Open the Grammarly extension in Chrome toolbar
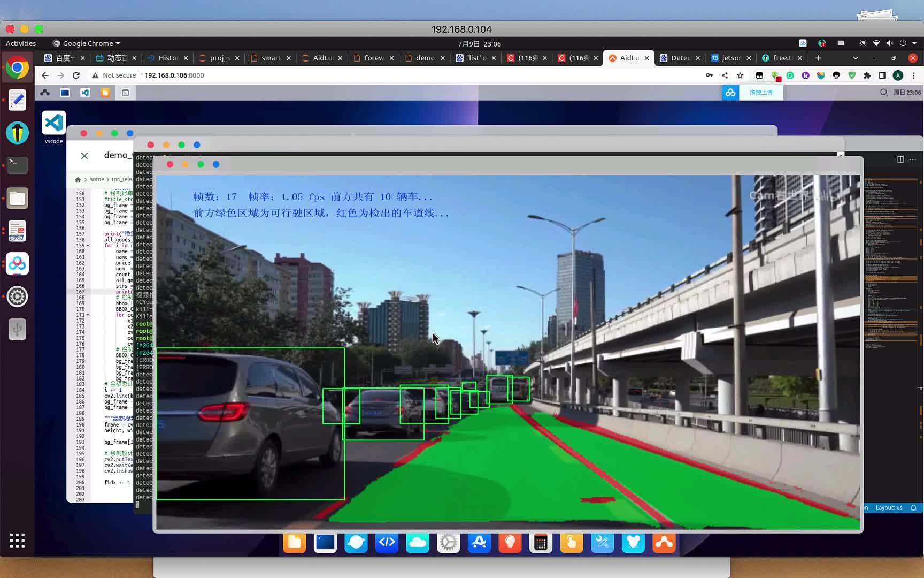 point(790,75)
